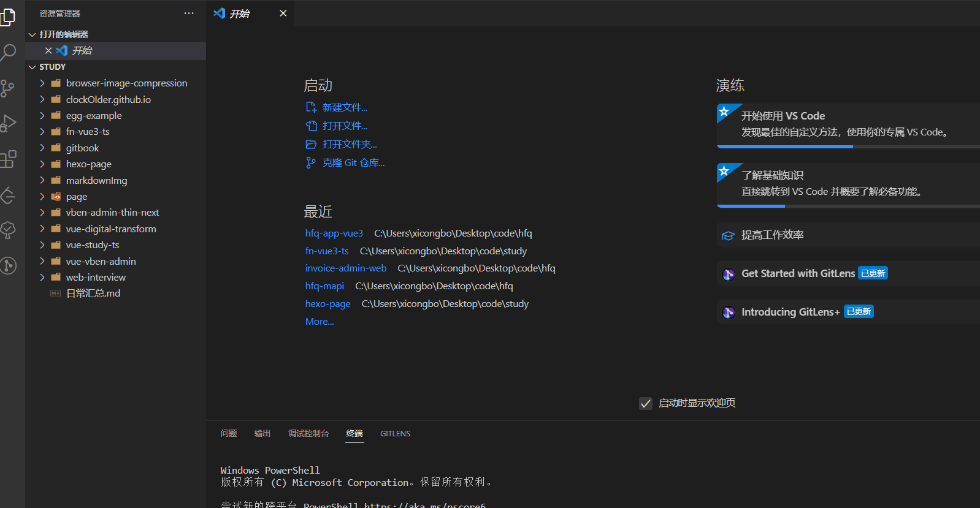Toggle the 启动时显示欢迎页 checkbox
This screenshot has height=508, width=980.
(x=646, y=403)
